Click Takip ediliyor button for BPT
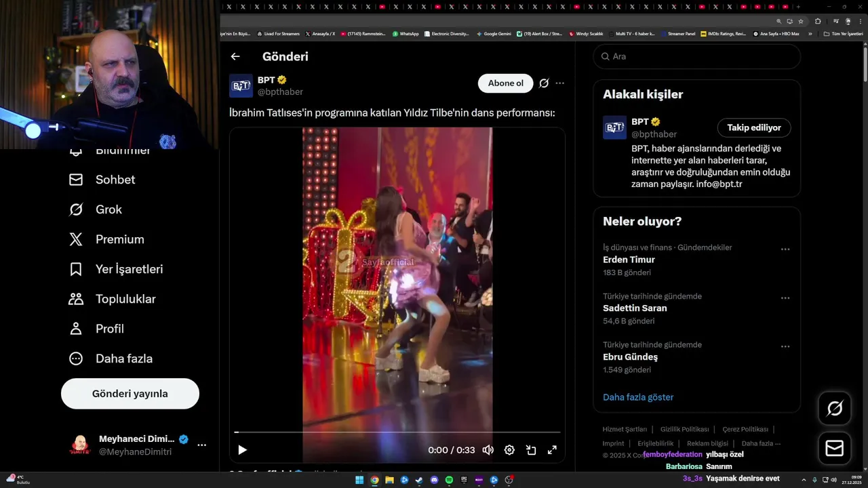The image size is (868, 488). pos(754,127)
